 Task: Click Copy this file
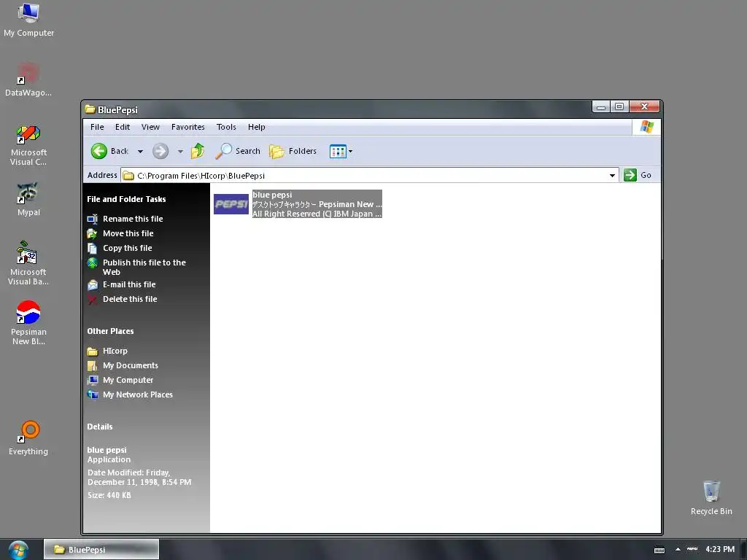tap(120, 248)
